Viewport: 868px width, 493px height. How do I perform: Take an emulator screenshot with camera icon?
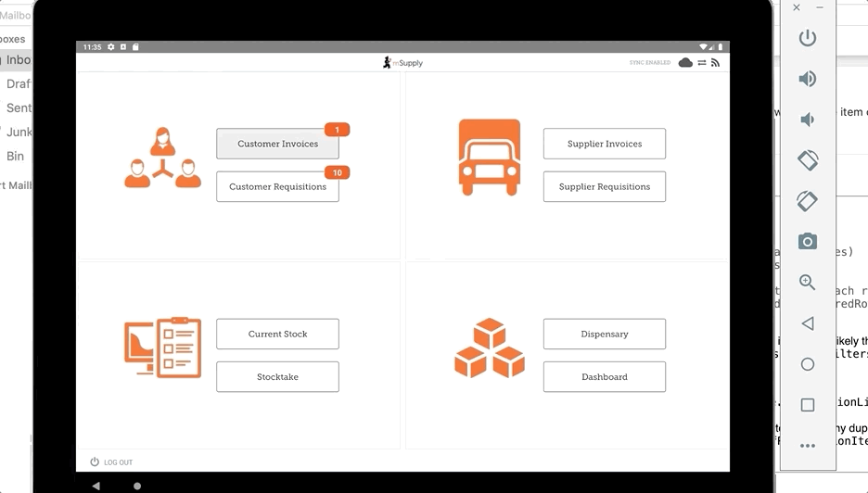point(808,241)
